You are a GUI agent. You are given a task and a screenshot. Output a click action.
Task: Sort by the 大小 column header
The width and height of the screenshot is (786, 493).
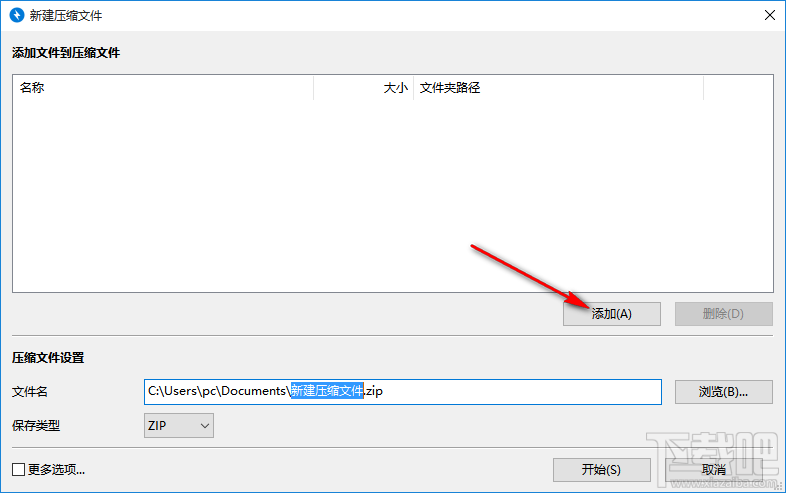363,88
